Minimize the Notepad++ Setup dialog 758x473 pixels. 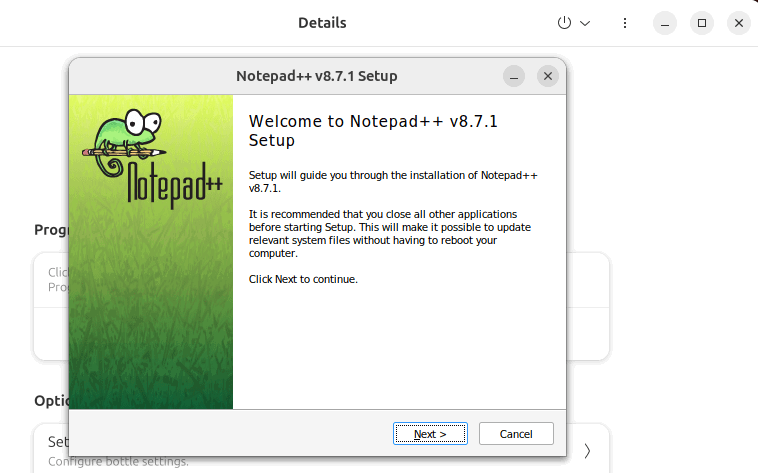click(514, 76)
